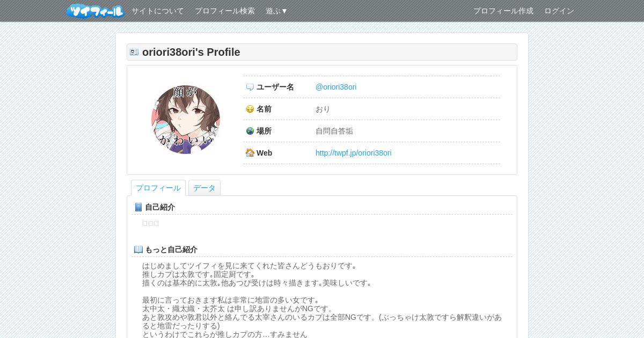Click the name value おり
The width and height of the screenshot is (644, 338).
[323, 109]
